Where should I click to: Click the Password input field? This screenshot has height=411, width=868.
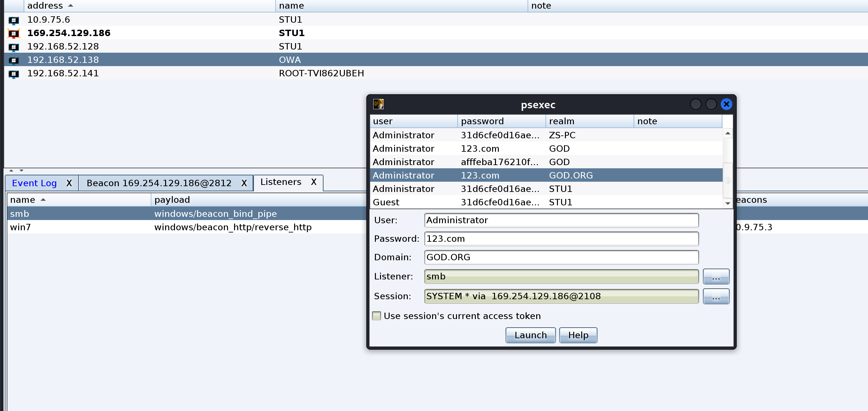coord(561,239)
